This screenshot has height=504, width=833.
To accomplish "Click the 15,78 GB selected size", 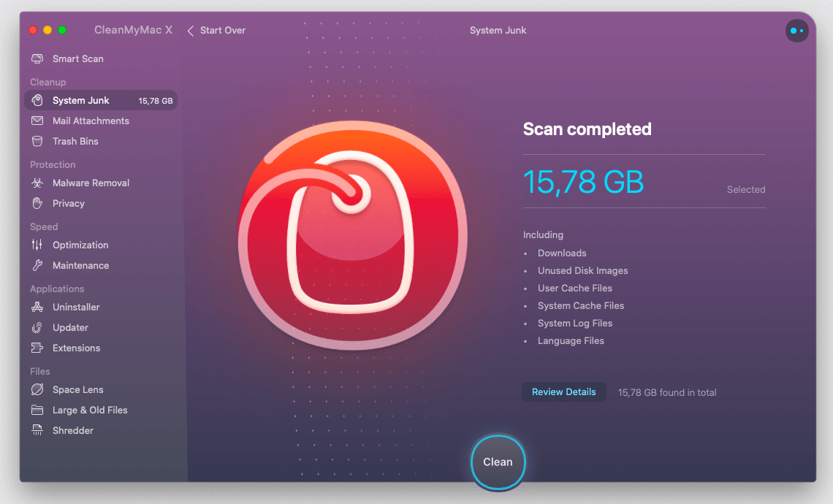I will 583,182.
